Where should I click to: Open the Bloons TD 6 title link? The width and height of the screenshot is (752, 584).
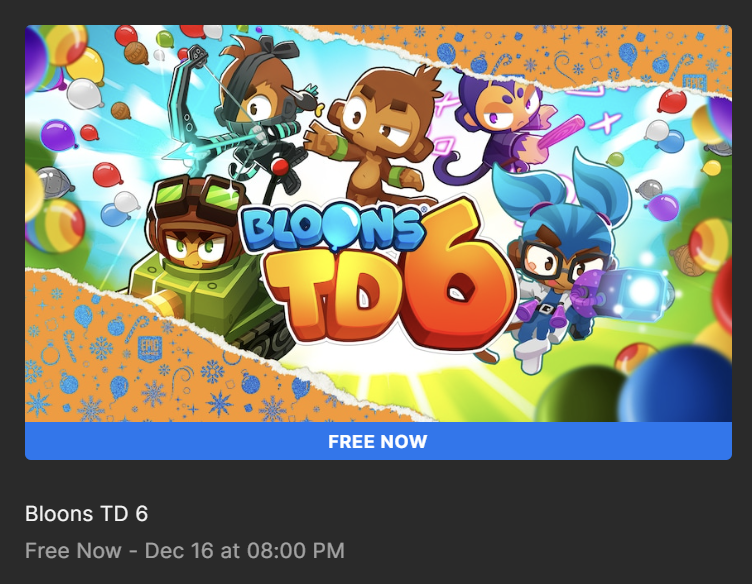[86, 514]
